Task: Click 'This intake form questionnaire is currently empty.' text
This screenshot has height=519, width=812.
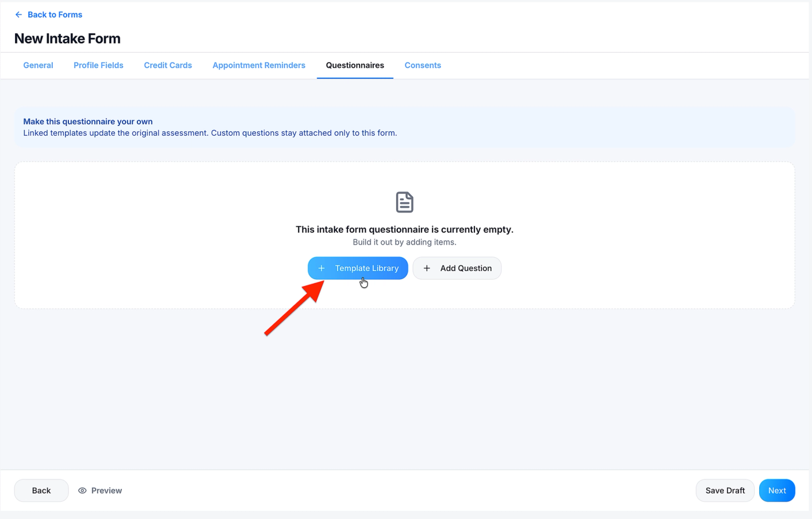Action: [405, 229]
